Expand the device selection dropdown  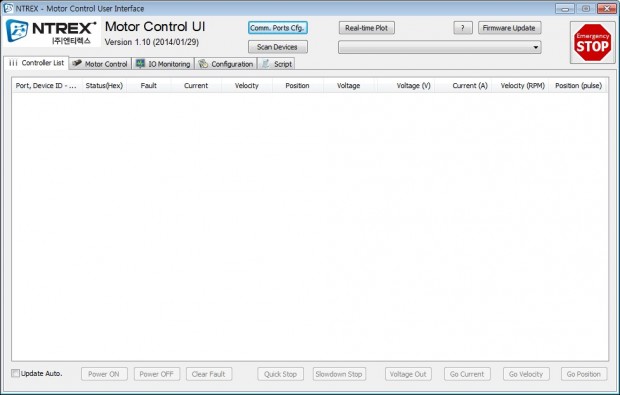[439, 47]
